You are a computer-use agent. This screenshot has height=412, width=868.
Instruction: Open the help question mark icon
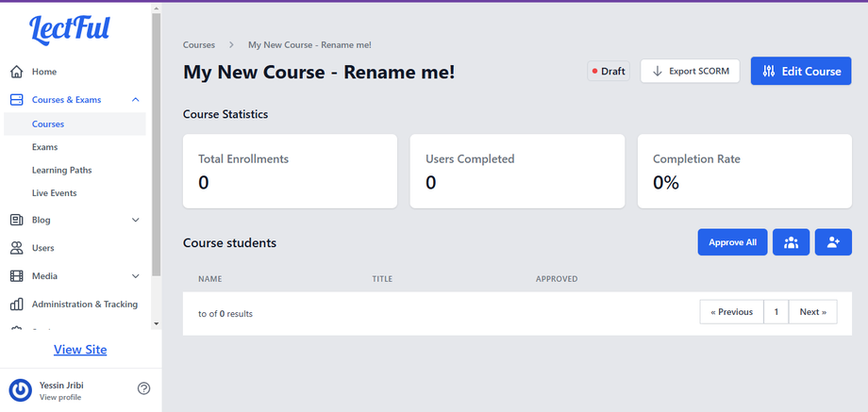143,388
